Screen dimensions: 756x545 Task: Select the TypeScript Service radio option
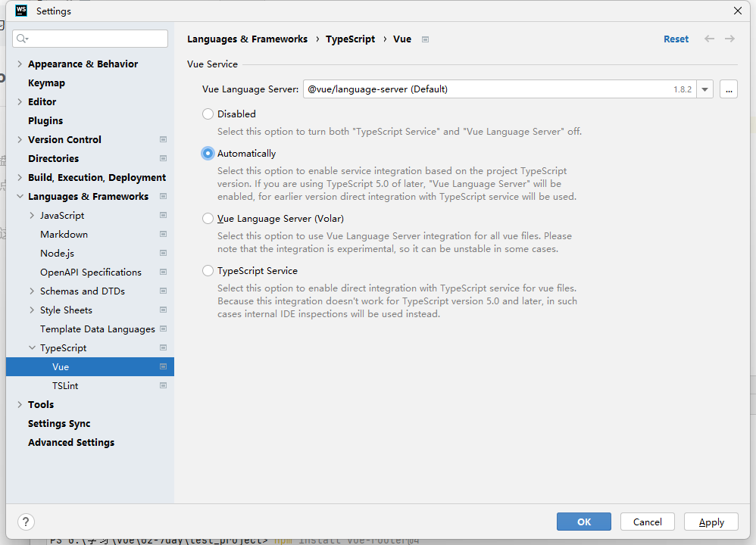click(x=208, y=271)
